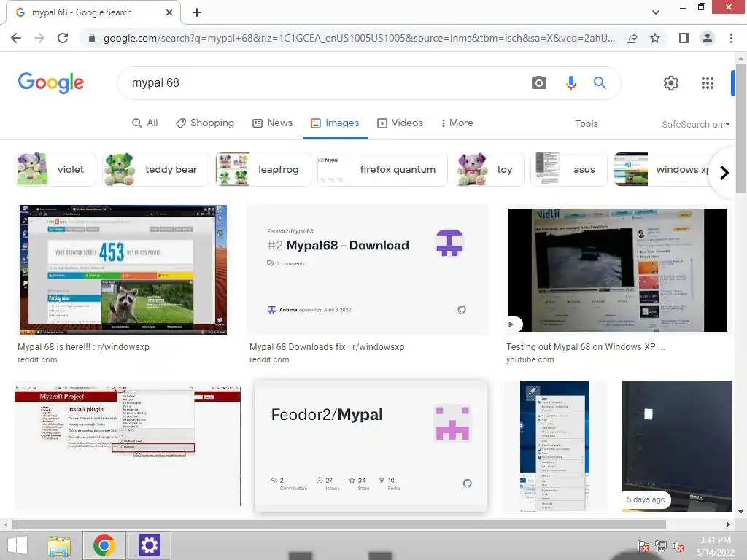Search by image using camera icon
Image resolution: width=747 pixels, height=560 pixels.
pyautogui.click(x=539, y=83)
